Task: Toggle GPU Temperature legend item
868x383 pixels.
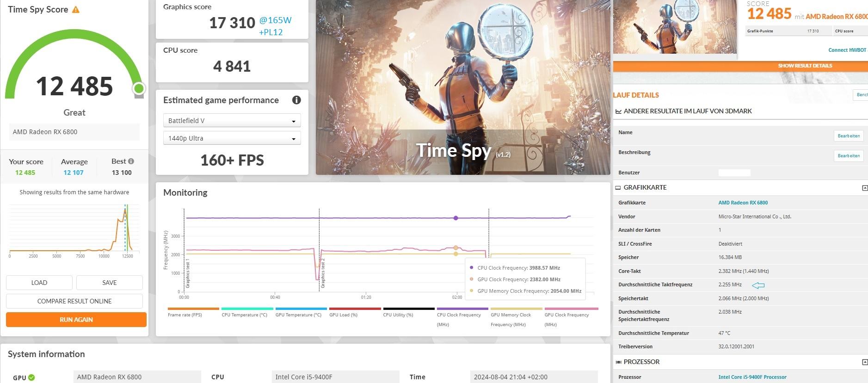Action: pos(301,313)
